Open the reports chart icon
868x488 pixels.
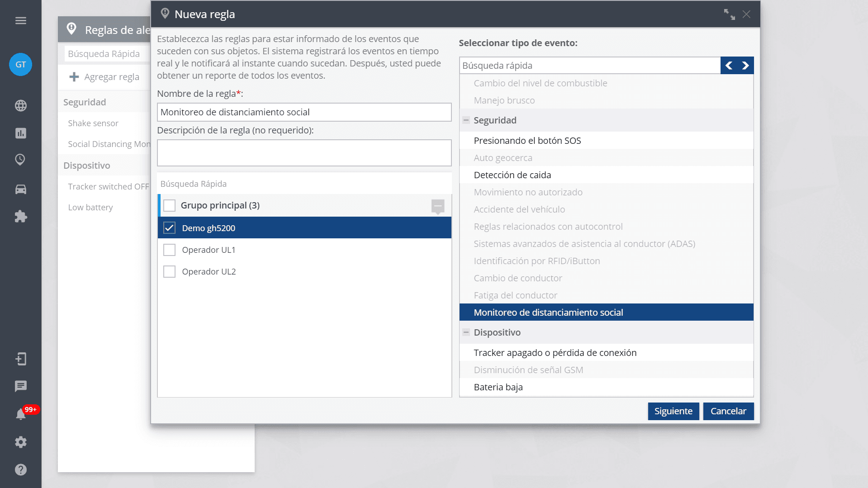pos(21,133)
